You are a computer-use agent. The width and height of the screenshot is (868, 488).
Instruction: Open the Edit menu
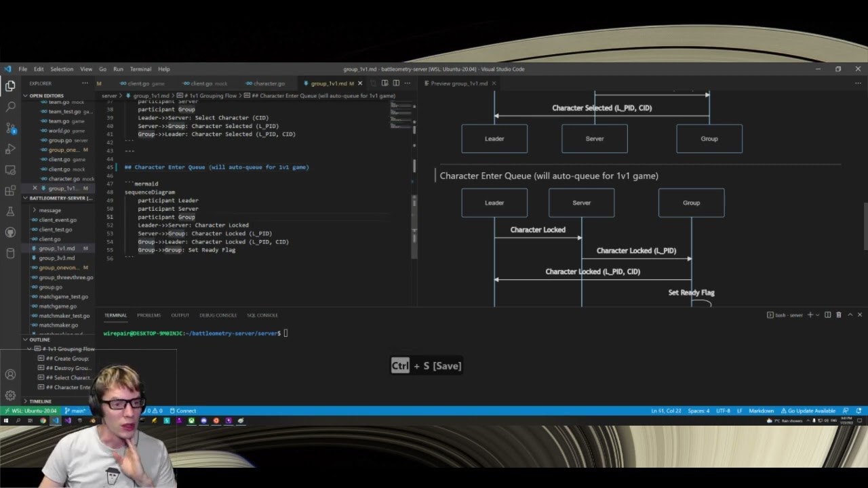[39, 69]
